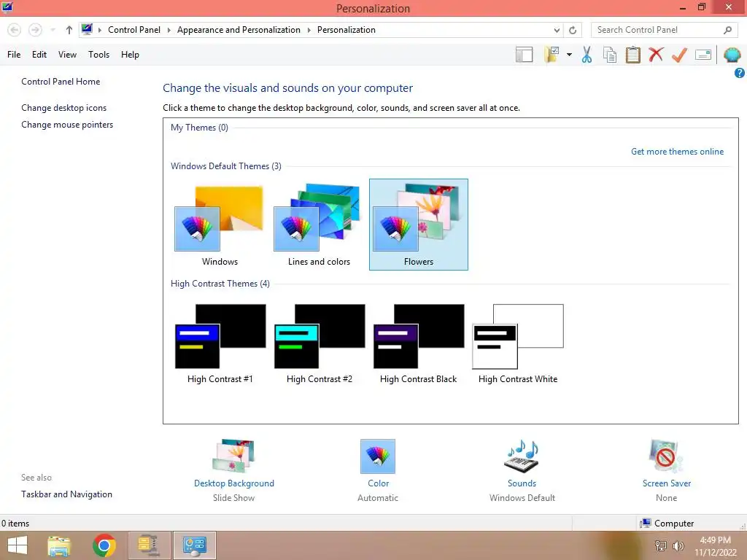Open File Explorer from the taskbar
The width and height of the screenshot is (747, 560).
pyautogui.click(x=60, y=545)
